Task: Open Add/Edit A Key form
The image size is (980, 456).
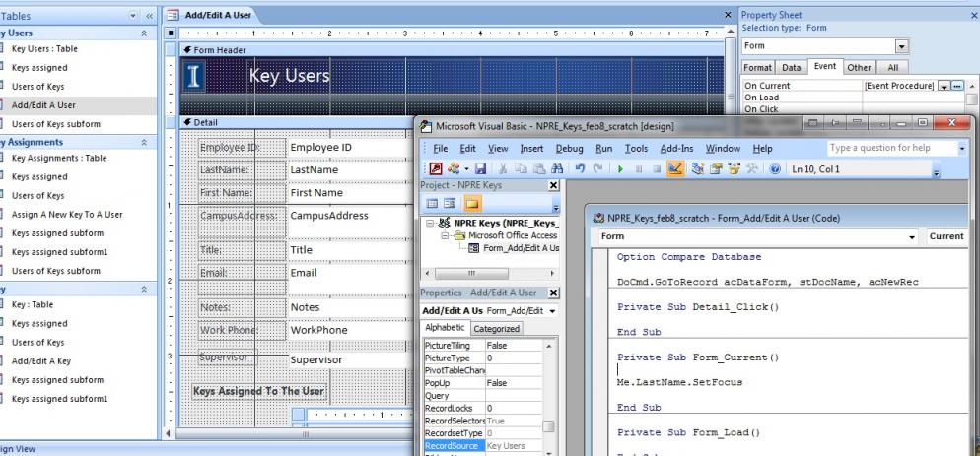Action: (41, 361)
